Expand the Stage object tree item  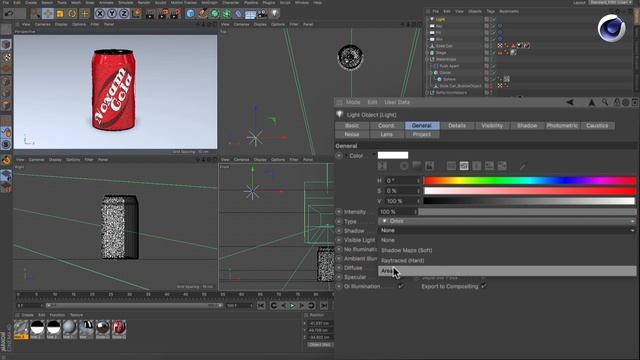tap(427, 53)
